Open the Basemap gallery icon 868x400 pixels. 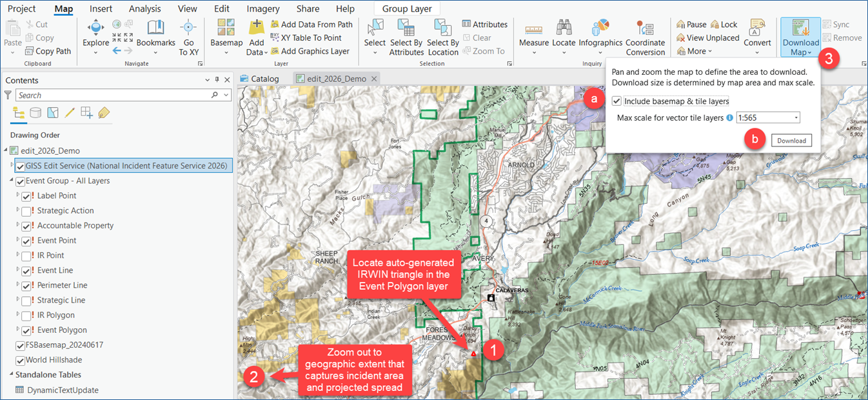click(226, 28)
